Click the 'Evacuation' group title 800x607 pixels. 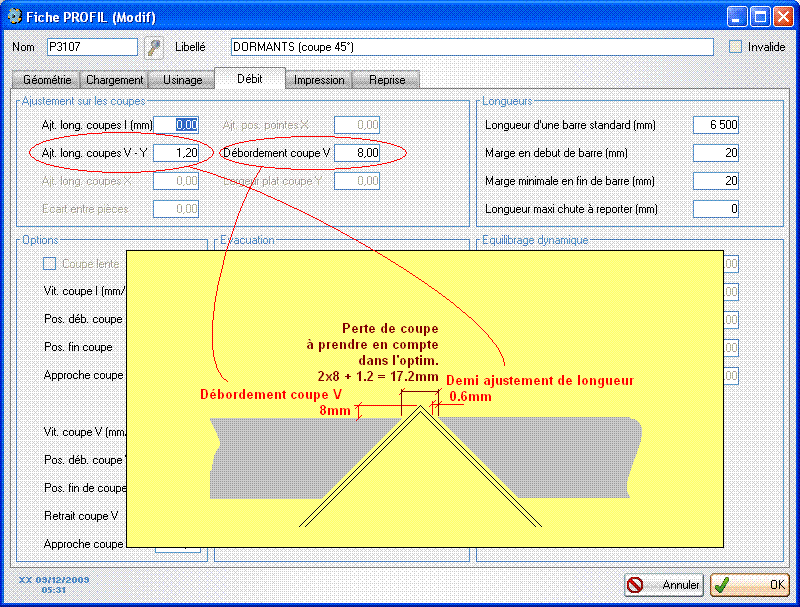coord(247,240)
